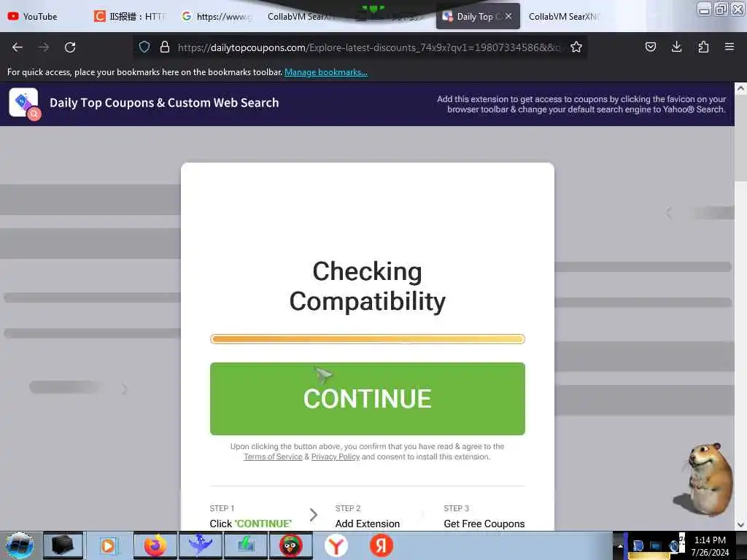Open the red Yandex Я icon
The image size is (747, 560).
click(381, 545)
